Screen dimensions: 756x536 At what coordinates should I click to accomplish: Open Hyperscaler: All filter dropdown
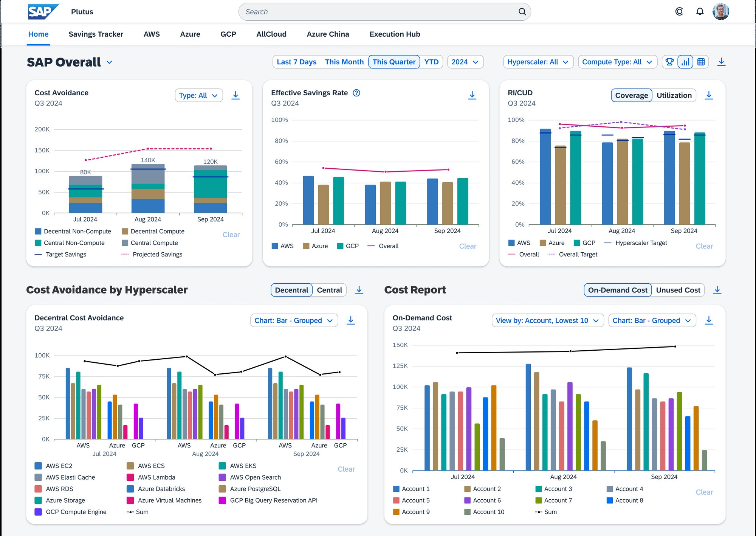tap(538, 62)
